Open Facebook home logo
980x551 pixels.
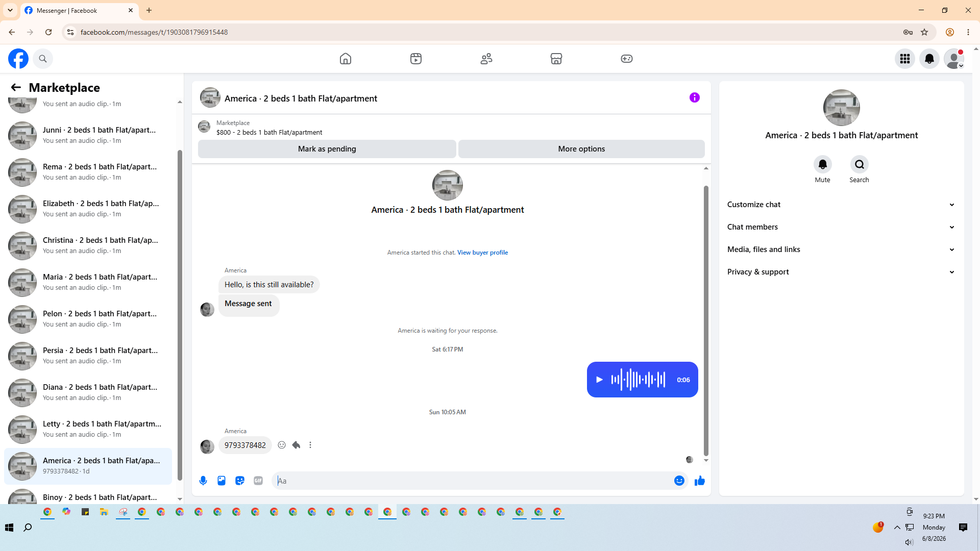point(18,59)
